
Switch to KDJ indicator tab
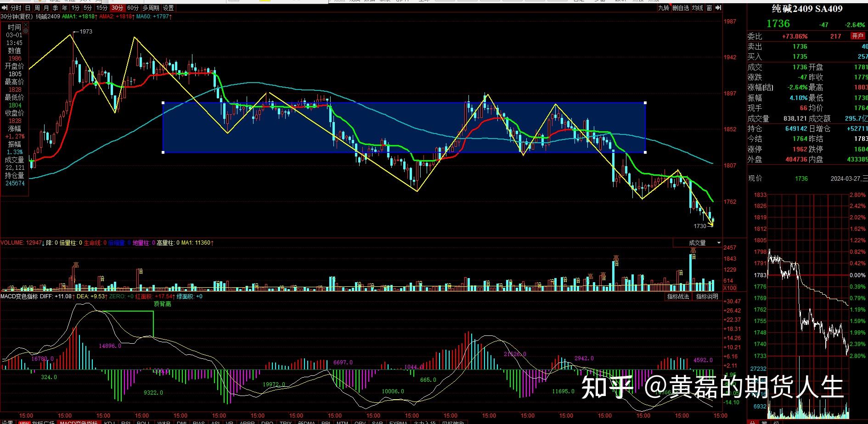click(x=109, y=422)
